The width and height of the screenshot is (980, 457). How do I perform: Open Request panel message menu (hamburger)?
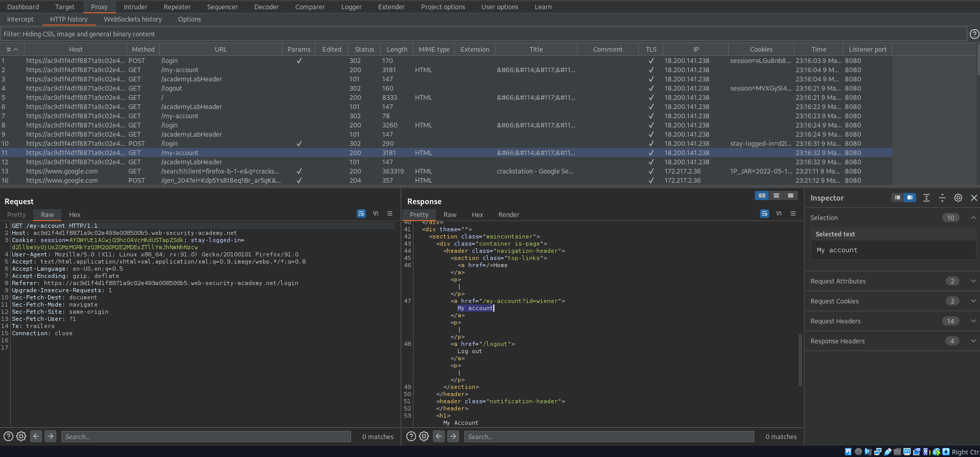tap(390, 213)
